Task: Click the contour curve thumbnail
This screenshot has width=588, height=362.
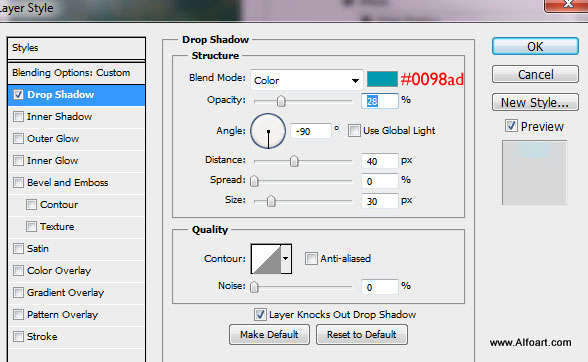Action: tap(266, 258)
